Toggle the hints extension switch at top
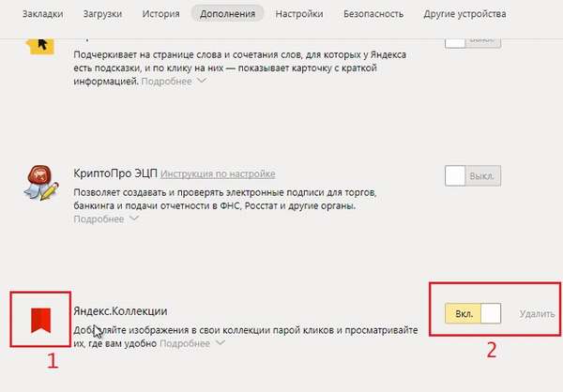This screenshot has width=563, height=392. [473, 42]
